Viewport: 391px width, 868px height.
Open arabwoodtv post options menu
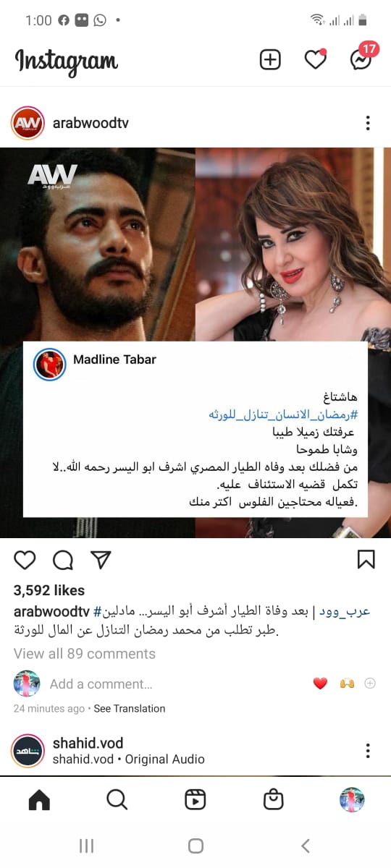(368, 123)
